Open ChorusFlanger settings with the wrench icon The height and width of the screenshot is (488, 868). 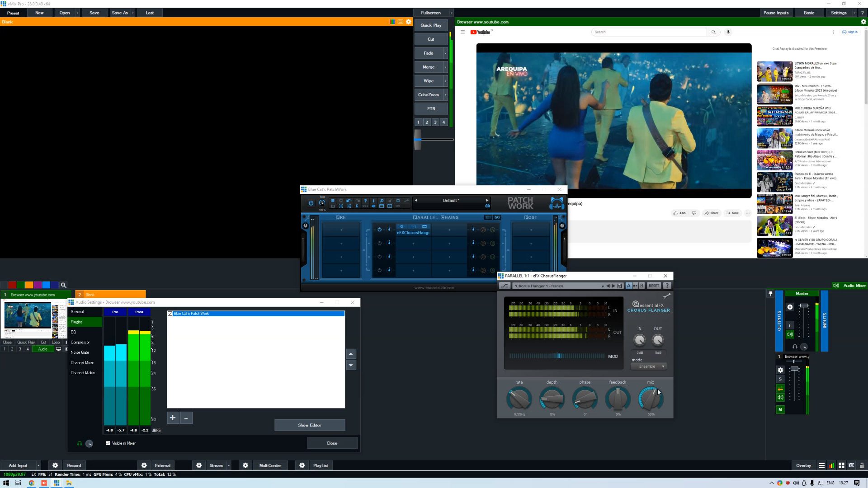(x=668, y=296)
